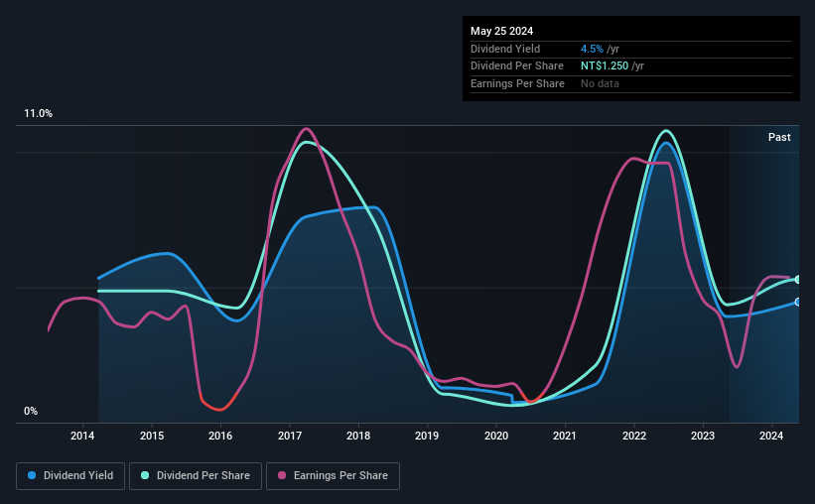Click the 11.0% y-axis label
815x504 pixels.
38,114
